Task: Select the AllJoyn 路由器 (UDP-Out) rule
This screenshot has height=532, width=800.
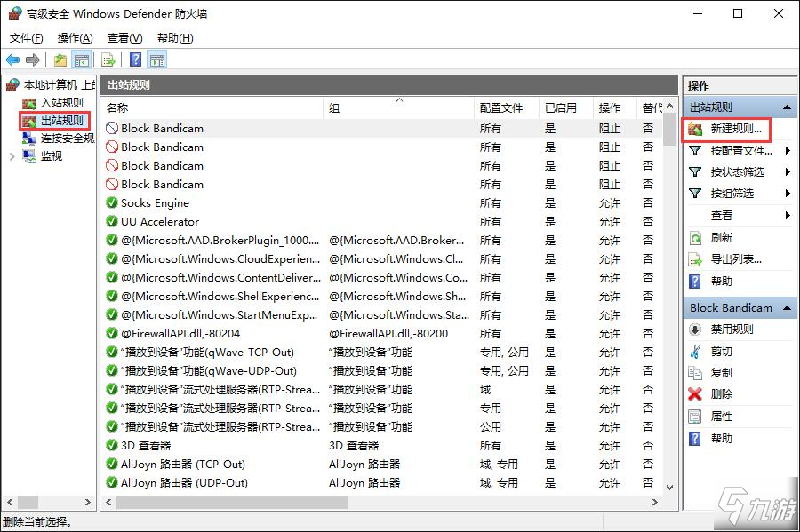Action: 381,482
